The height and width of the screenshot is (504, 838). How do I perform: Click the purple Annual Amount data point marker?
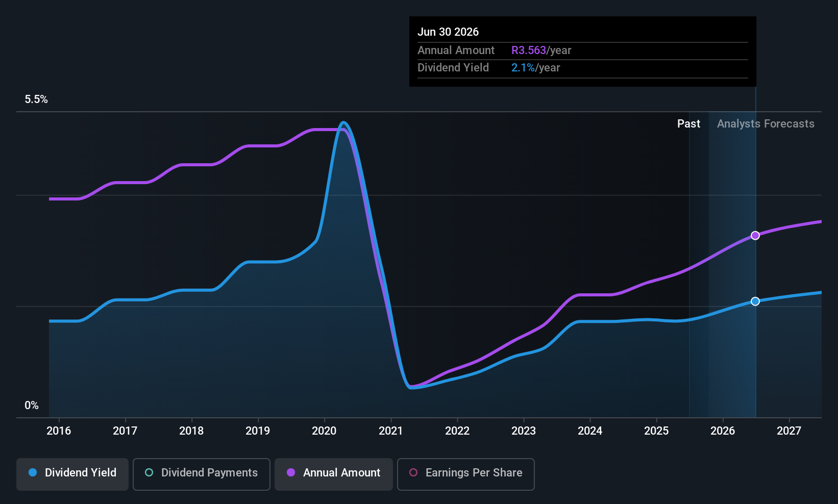(x=755, y=236)
